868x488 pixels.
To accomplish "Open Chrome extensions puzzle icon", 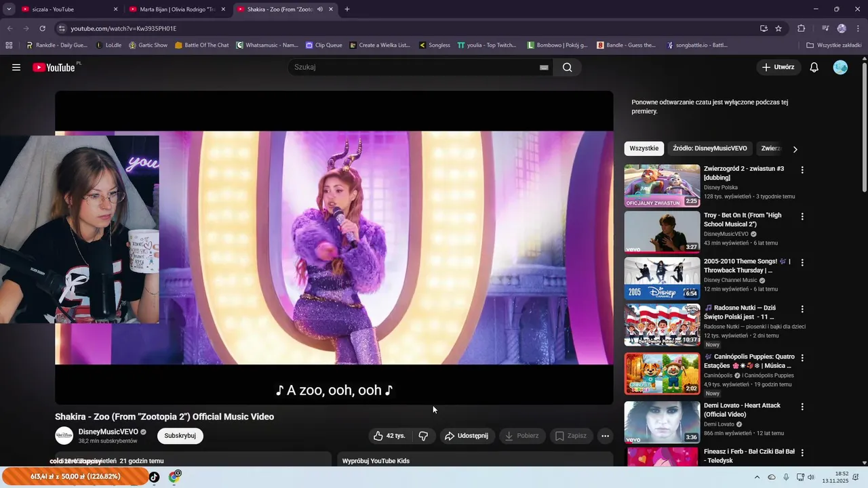I will 802,28.
